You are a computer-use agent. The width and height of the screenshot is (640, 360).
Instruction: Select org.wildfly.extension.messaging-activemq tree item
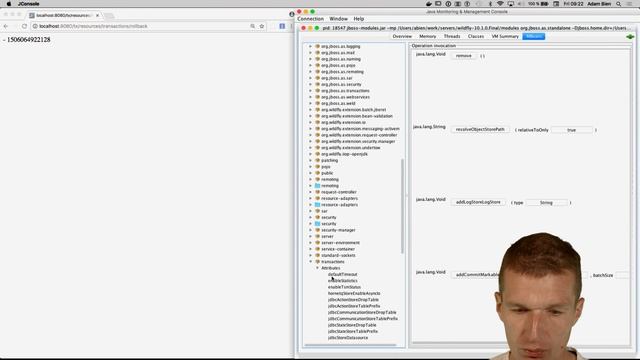(360, 129)
